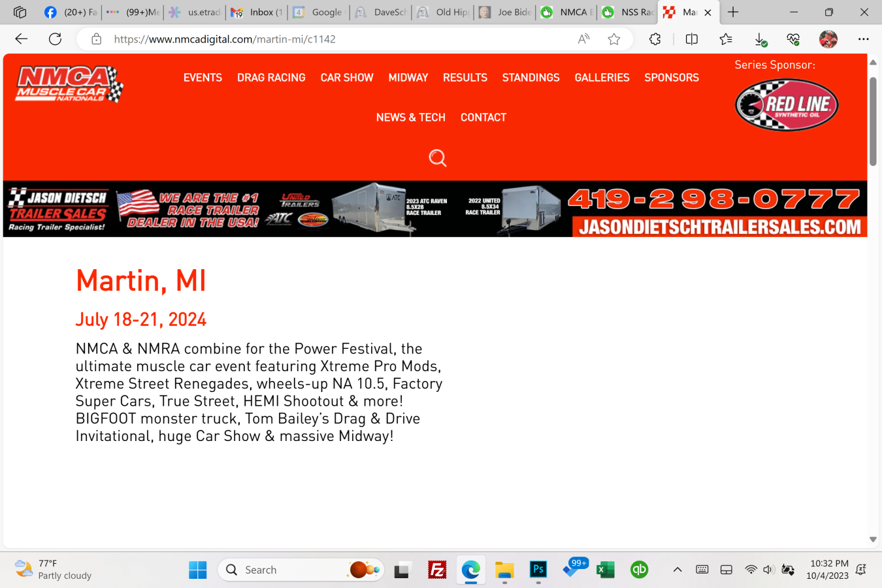Open Favorites list icon
Viewport: 882px width, 588px height.
pos(726,39)
